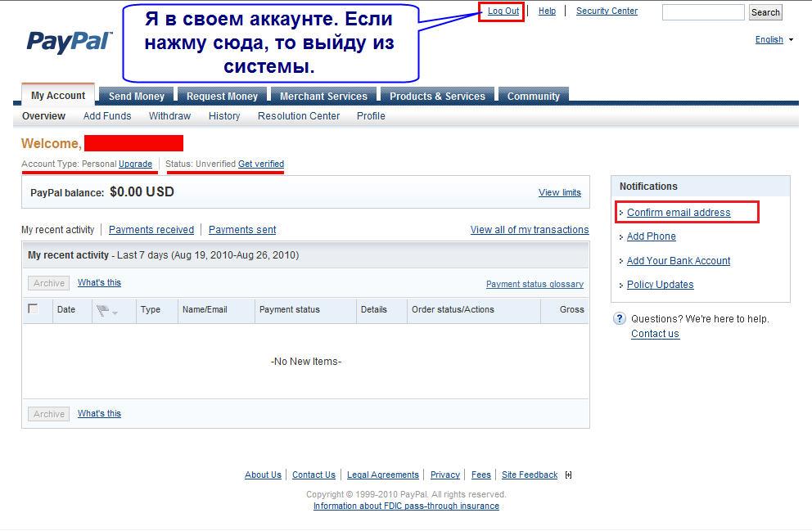Switch to the Send Money tab
Screen dimensions: 812x531
pos(136,97)
